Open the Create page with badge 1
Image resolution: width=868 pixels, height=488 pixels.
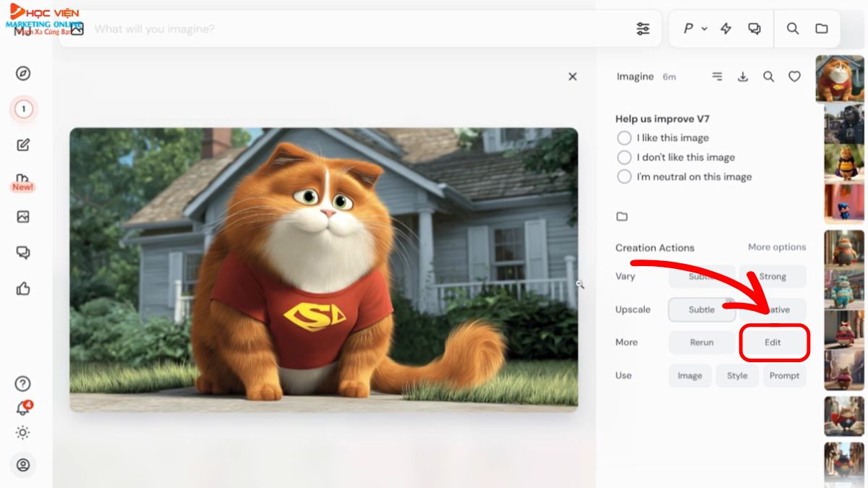pos(23,109)
